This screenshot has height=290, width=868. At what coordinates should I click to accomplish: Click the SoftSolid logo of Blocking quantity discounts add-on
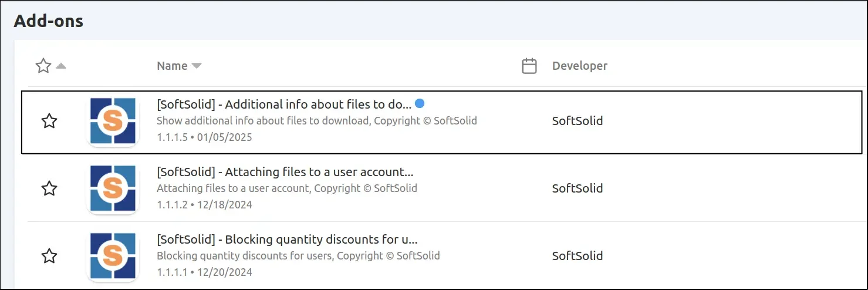(x=112, y=256)
